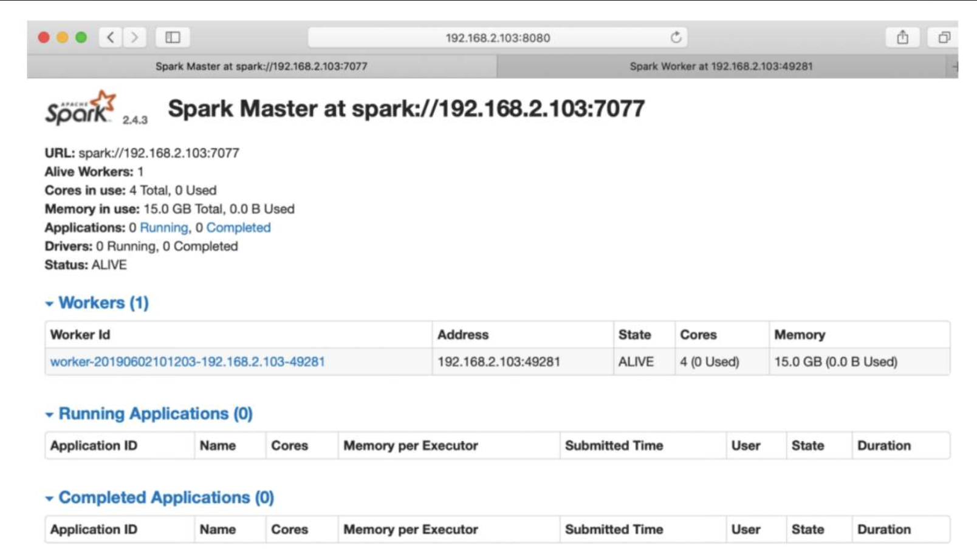Click the Apache Spark logo
Viewport: 977px width, 560px height.
(x=81, y=108)
